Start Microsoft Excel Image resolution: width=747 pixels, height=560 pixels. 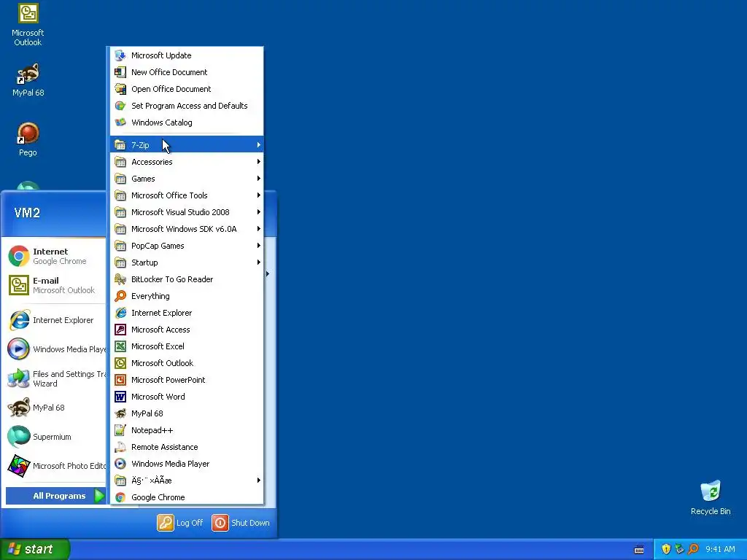pyautogui.click(x=187, y=346)
